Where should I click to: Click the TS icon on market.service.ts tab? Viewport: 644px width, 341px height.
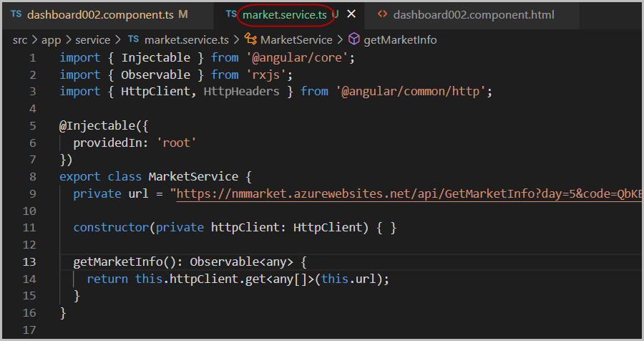pyautogui.click(x=230, y=14)
